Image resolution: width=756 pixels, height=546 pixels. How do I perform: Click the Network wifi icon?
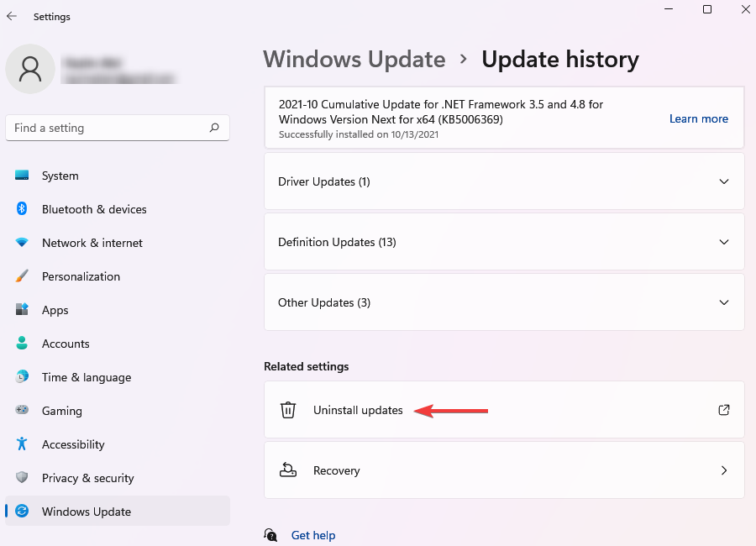click(x=22, y=242)
